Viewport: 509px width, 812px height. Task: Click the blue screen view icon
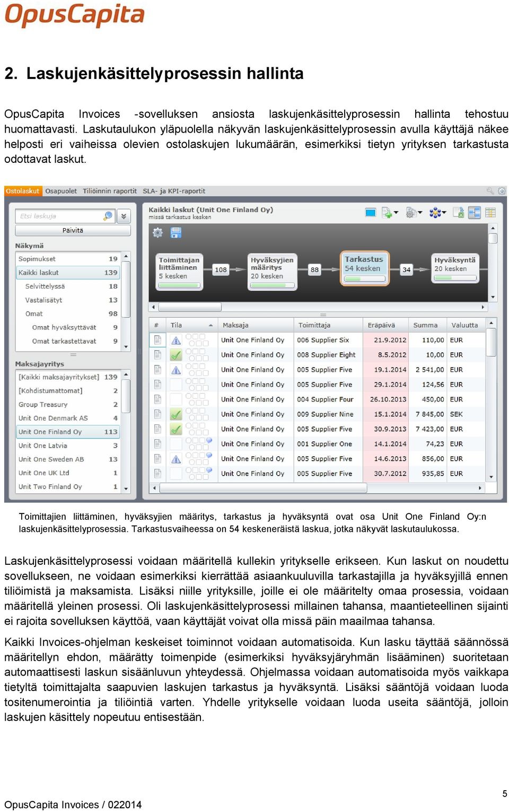(371, 213)
